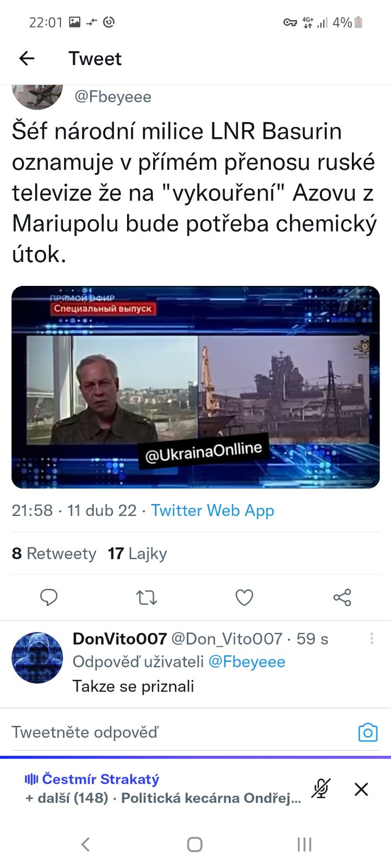This screenshot has width=391, height=868.
Task: Tap the retweet arrows icon
Action: pyautogui.click(x=146, y=597)
